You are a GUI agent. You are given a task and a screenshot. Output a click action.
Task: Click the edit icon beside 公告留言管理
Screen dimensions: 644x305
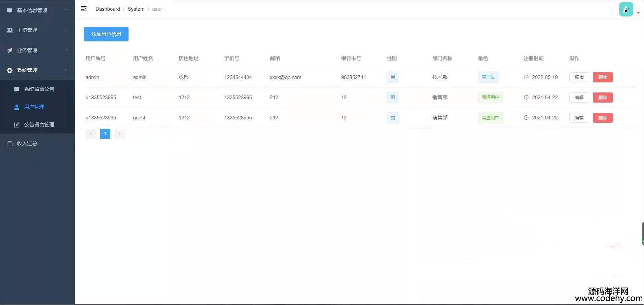coord(17,125)
